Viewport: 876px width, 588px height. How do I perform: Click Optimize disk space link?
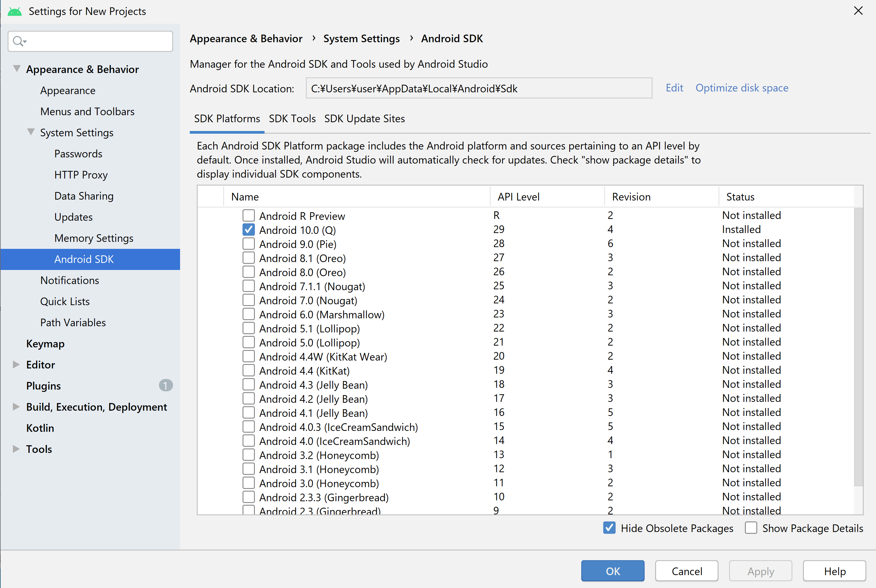tap(742, 88)
